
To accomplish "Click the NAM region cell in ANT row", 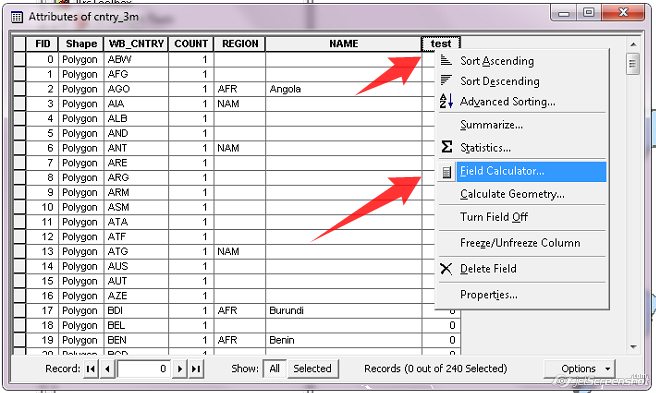I will pyautogui.click(x=240, y=148).
